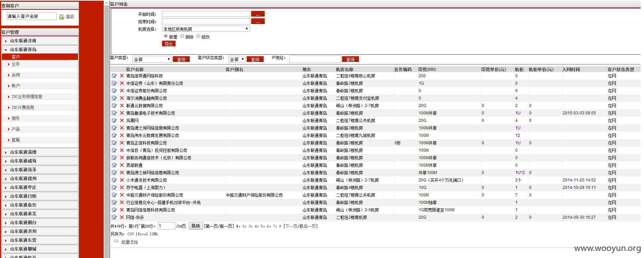Delete the 青岛正信科技有限公司 row

click(122, 143)
